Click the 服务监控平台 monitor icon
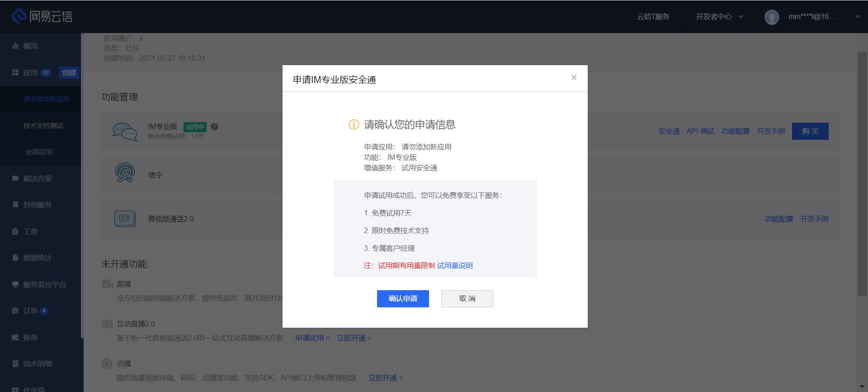 [x=15, y=284]
